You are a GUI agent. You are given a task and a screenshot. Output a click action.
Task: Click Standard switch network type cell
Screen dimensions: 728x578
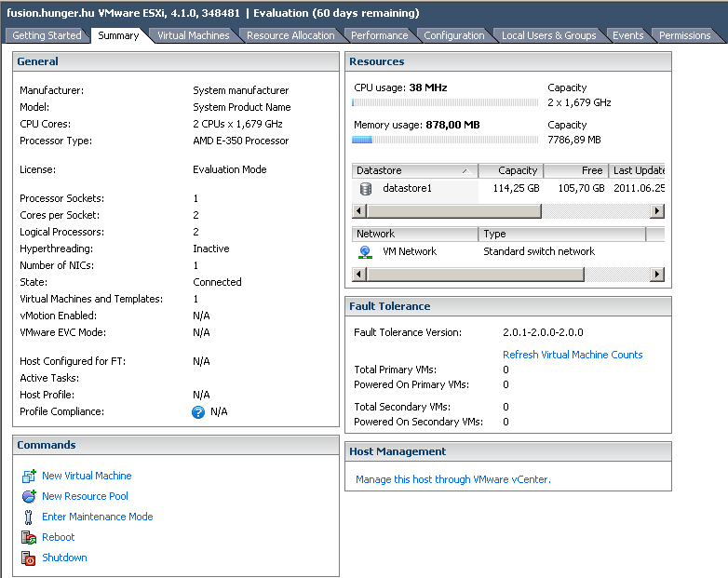pos(539,251)
